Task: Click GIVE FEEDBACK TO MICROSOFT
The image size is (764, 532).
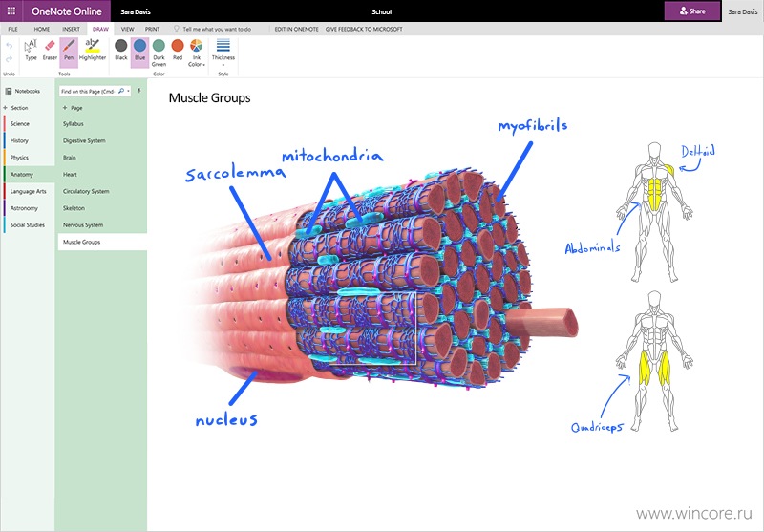Action: click(x=364, y=29)
